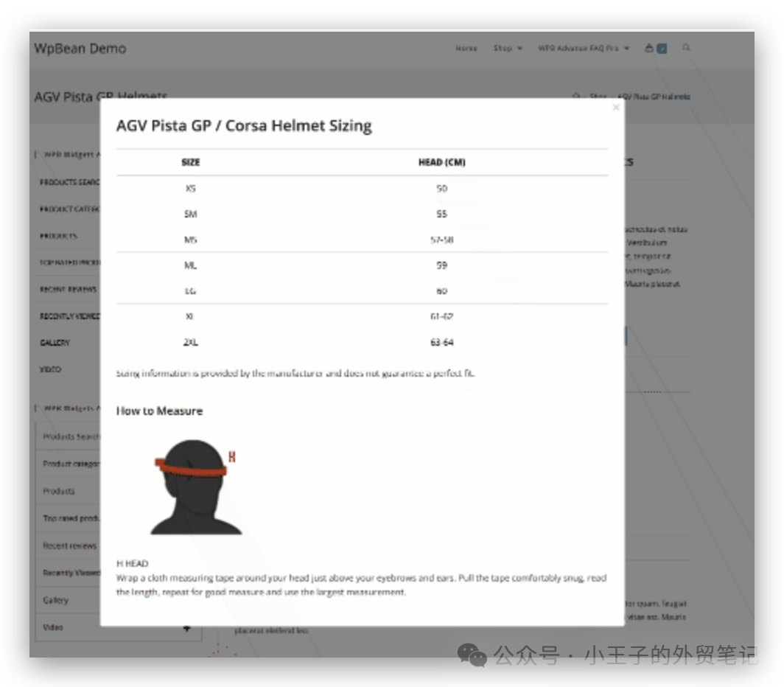Click the Home menu item

tap(466, 48)
